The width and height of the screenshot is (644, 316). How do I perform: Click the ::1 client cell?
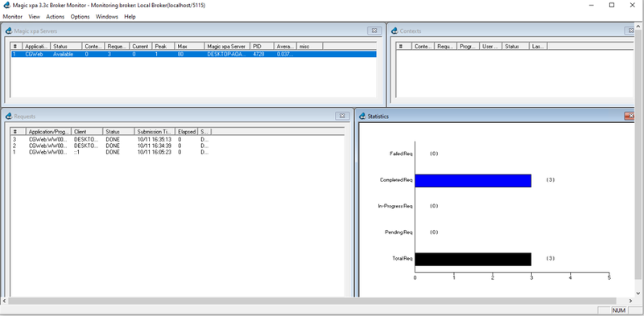click(76, 152)
